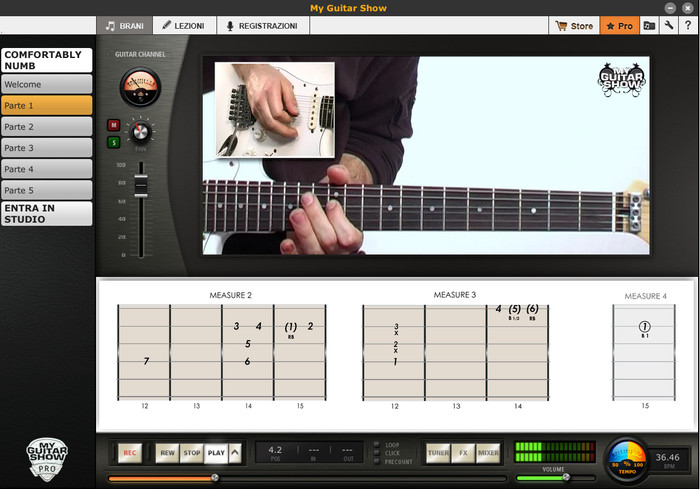700x489 pixels.
Task: Select Parte 3 section
Action: click(46, 148)
